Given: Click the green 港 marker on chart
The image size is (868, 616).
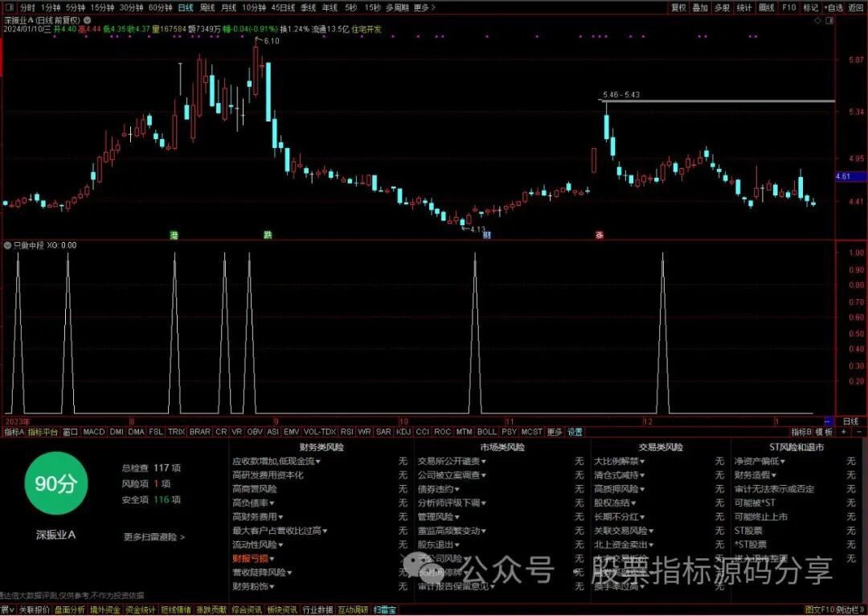Looking at the screenshot, I should pos(174,235).
